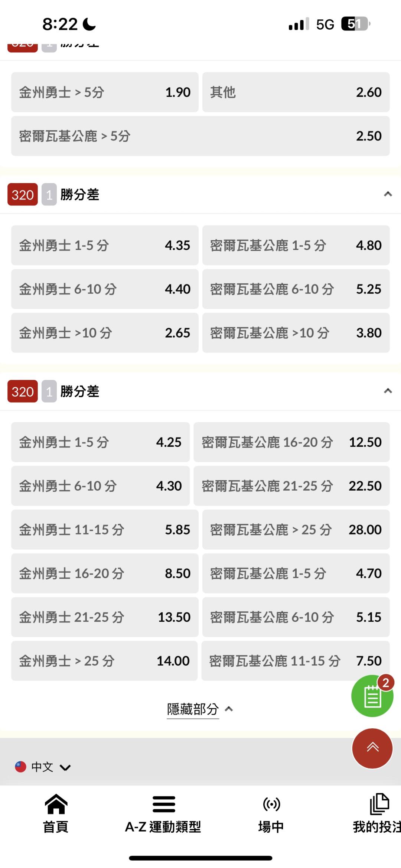401x868 pixels.
Task: Collapse the second 勝分差 section chevron
Action: (388, 391)
